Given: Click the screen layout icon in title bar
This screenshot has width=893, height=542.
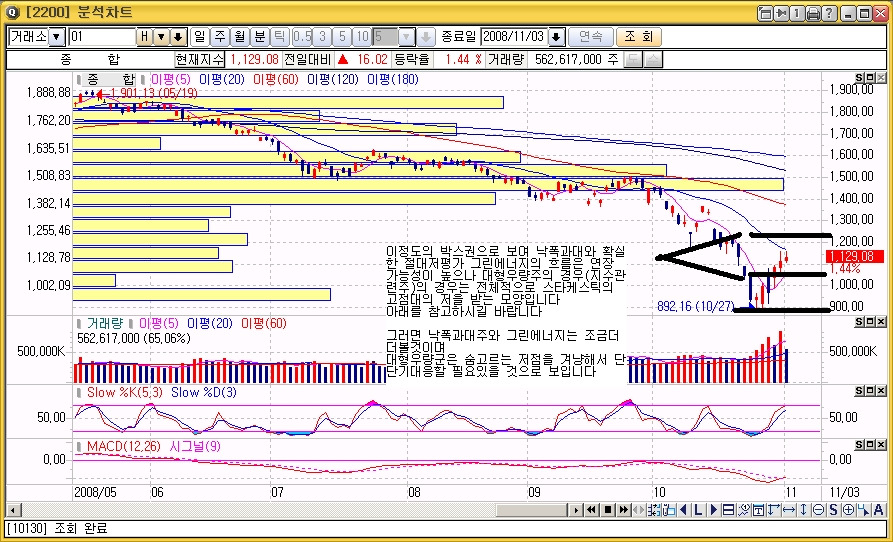Looking at the screenshot, I should (765, 13).
